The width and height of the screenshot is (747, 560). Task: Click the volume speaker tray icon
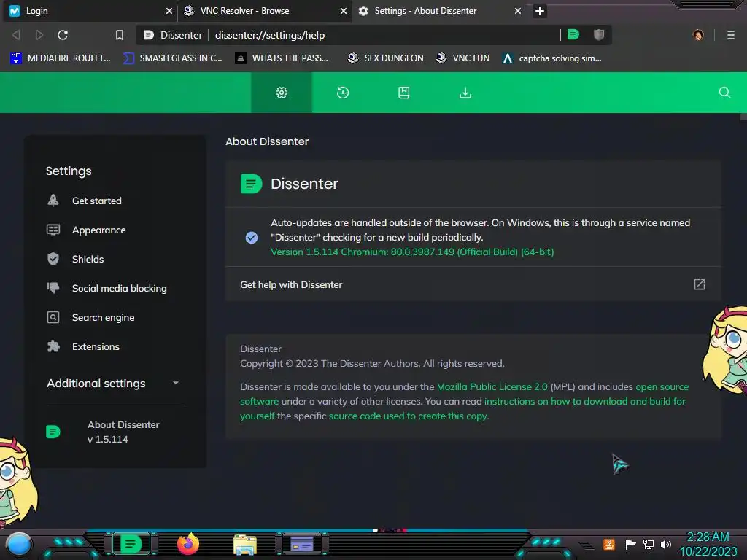click(x=666, y=544)
